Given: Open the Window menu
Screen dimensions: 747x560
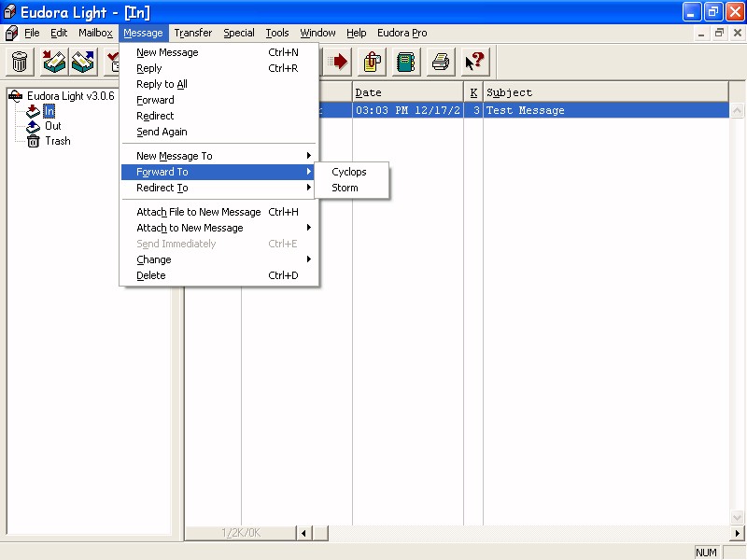Looking at the screenshot, I should tap(317, 33).
